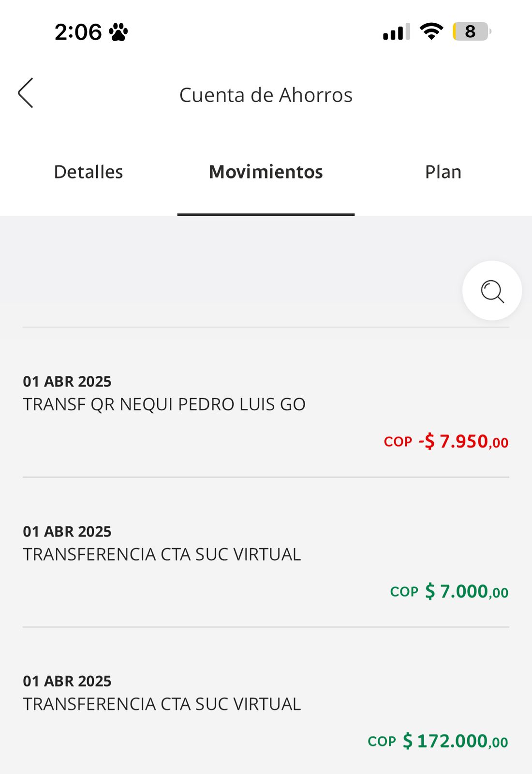This screenshot has height=774, width=532.
Task: Tap the paw icon in status bar
Action: coord(118,32)
